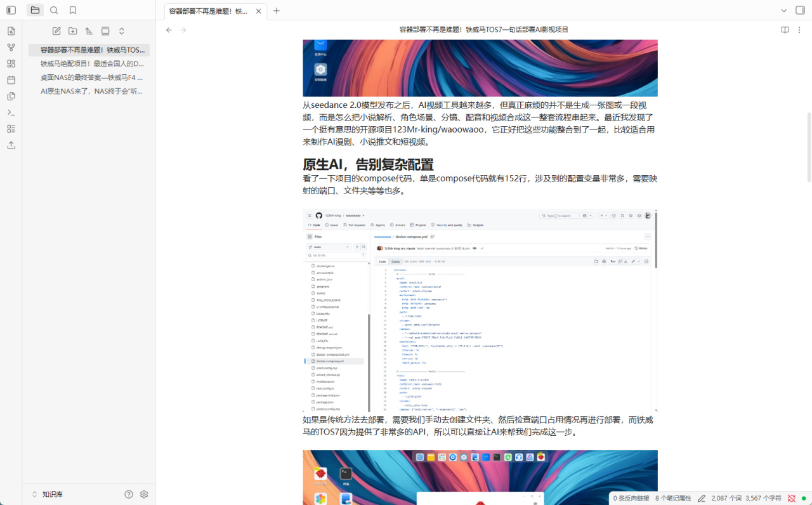Image resolution: width=812 pixels, height=505 pixels.
Task: Open a new tab with plus
Action: pos(277,11)
